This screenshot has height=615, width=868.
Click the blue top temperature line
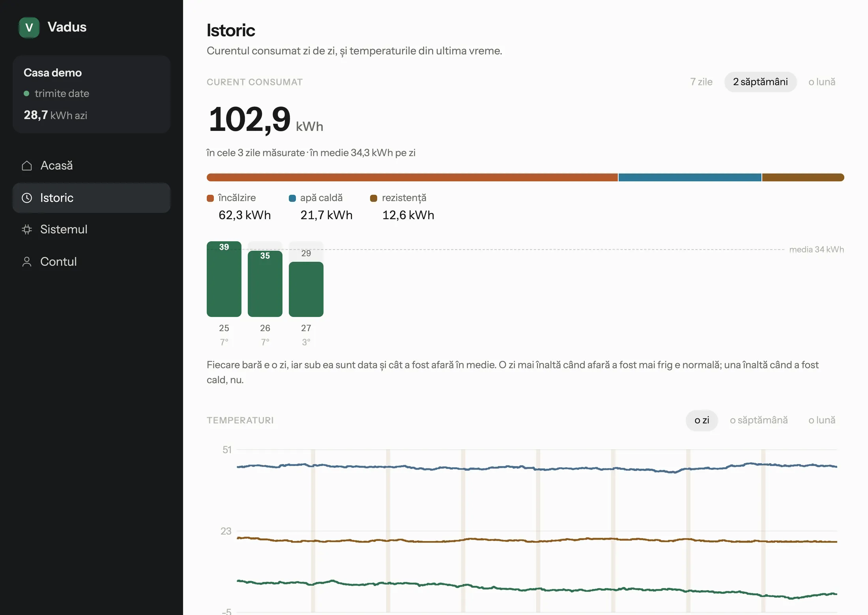(x=537, y=468)
